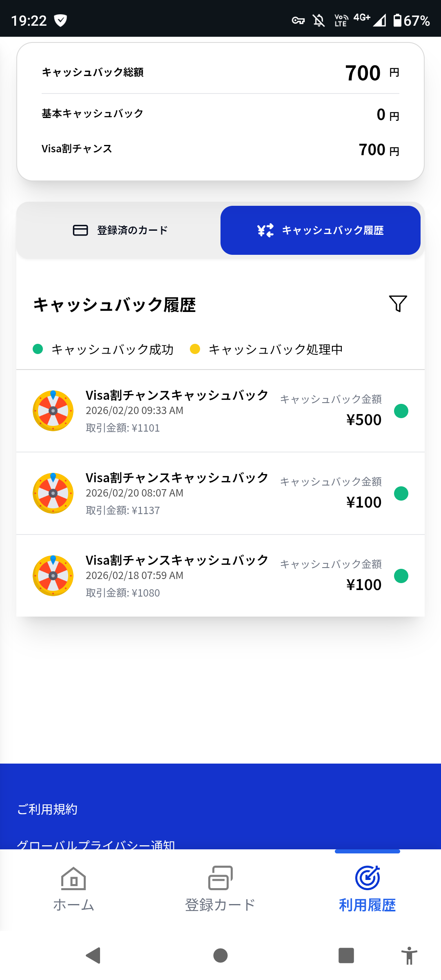
Task: Open the cashback entry with 取引金額 ¥1080
Action: (x=220, y=576)
